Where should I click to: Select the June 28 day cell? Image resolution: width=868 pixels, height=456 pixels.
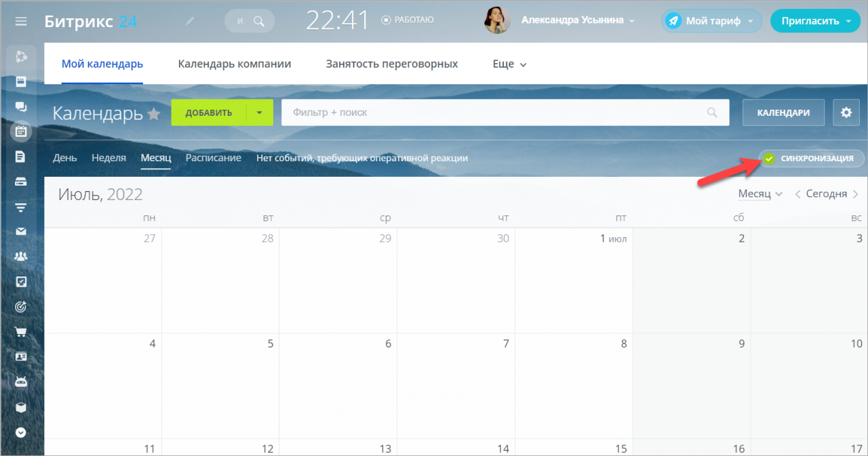coord(220,281)
